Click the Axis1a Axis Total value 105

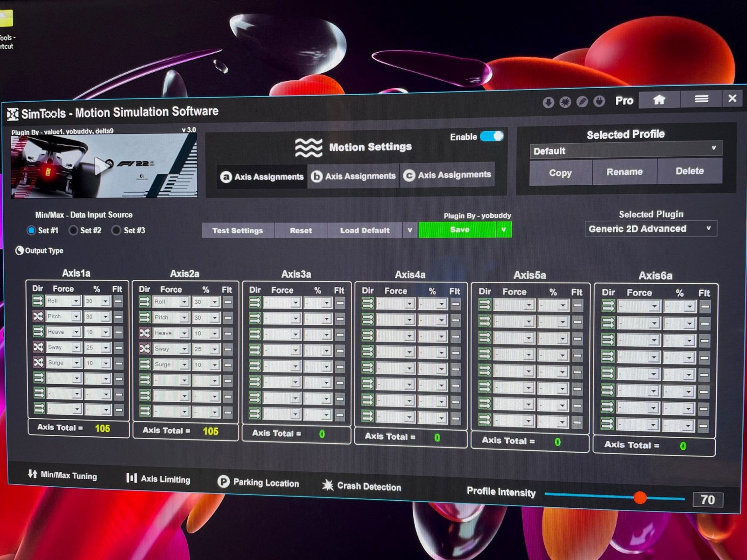tap(102, 428)
